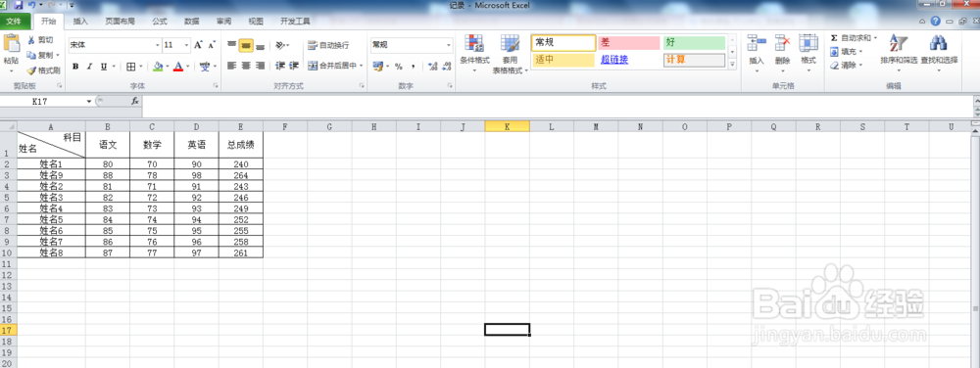Toggle Merge & Center (合并后居中)

332,66
